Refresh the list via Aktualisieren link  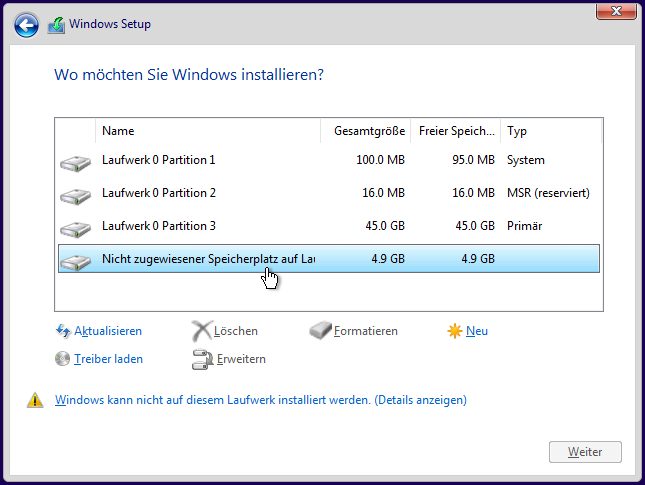coord(108,331)
